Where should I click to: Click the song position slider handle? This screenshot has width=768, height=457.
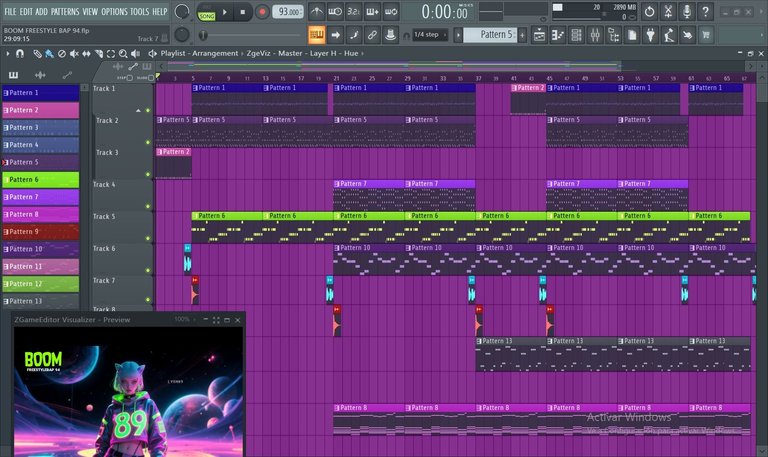(203, 35)
